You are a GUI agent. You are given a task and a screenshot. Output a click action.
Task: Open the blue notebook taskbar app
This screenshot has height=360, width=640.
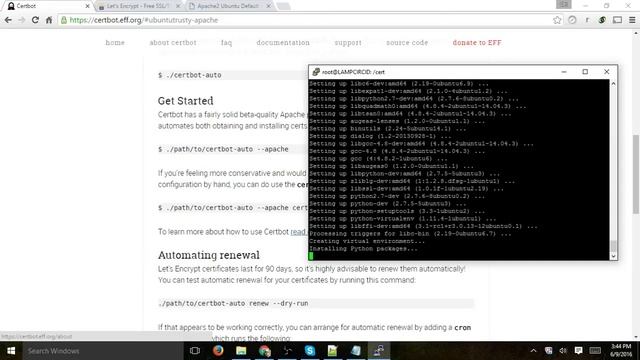tap(356, 351)
